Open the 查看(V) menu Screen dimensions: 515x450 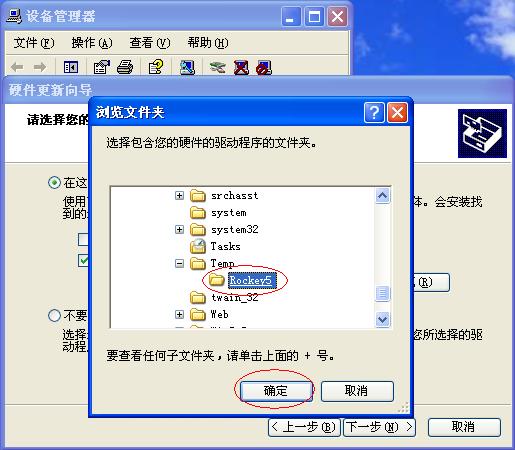(x=150, y=43)
